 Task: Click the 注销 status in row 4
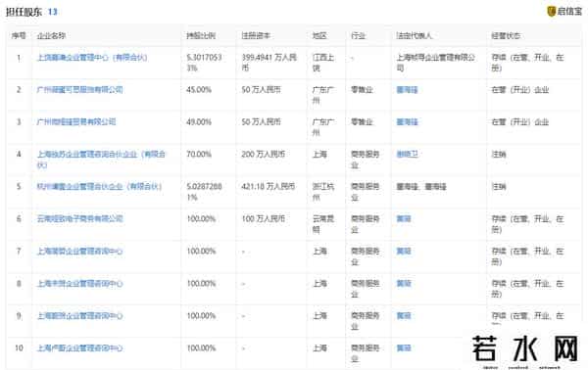pyautogui.click(x=499, y=154)
